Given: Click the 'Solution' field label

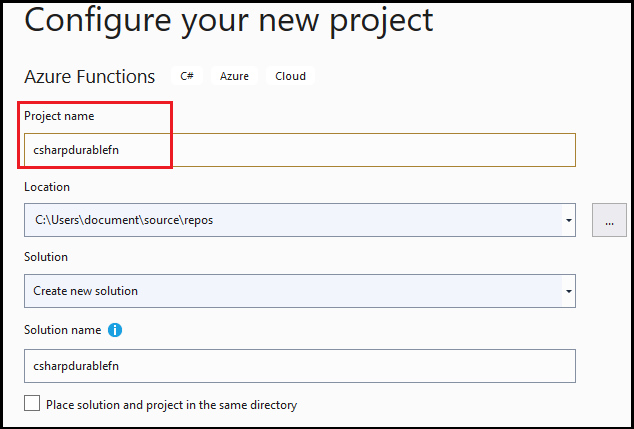Looking at the screenshot, I should point(46,257).
